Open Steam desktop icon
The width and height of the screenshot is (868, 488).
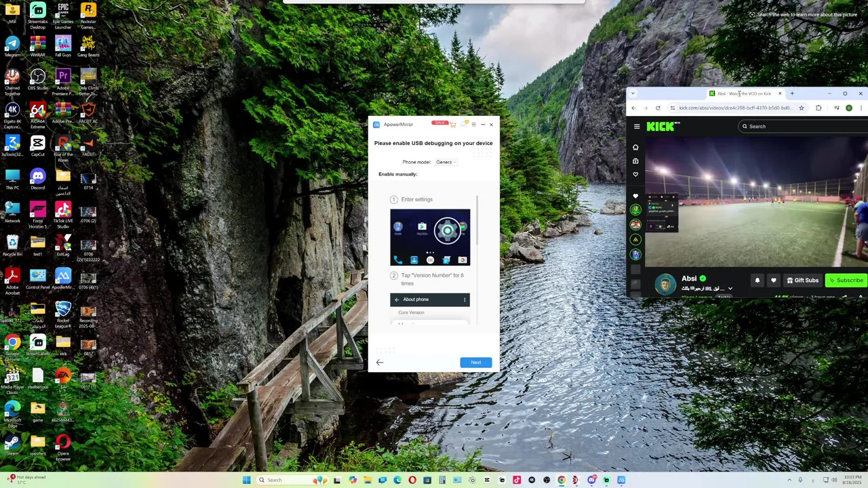coord(12,445)
